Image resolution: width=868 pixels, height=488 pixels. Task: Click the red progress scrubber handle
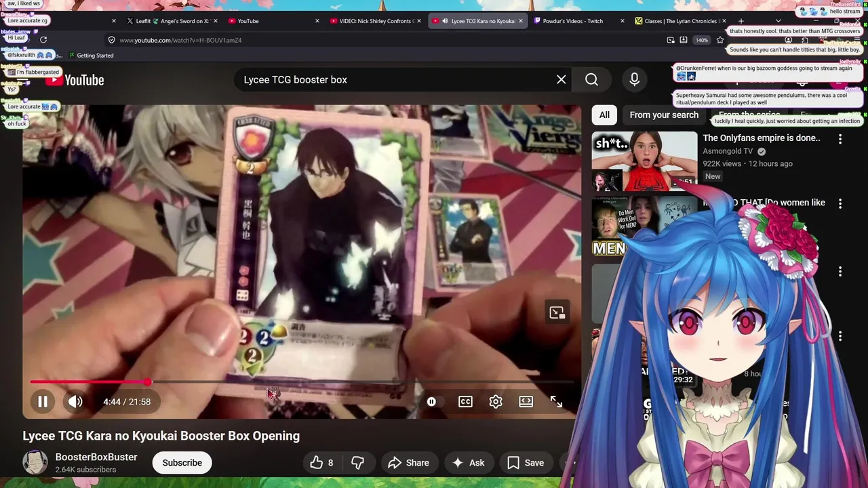click(147, 382)
